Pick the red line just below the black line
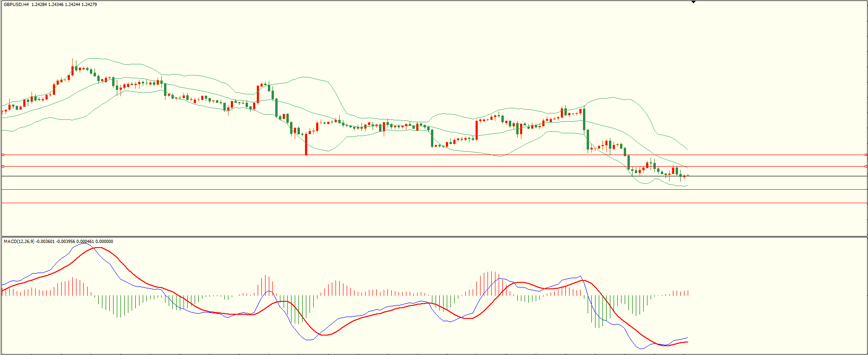This screenshot has width=868, height=355. 417,190
